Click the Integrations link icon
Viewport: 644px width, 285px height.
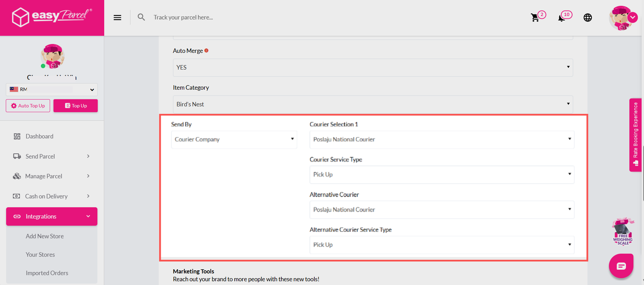(x=17, y=216)
